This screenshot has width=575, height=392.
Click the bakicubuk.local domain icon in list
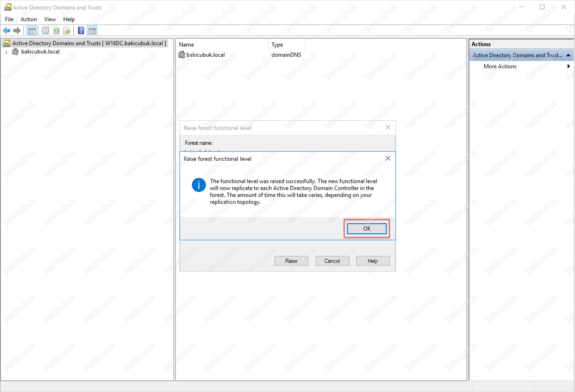tap(182, 54)
